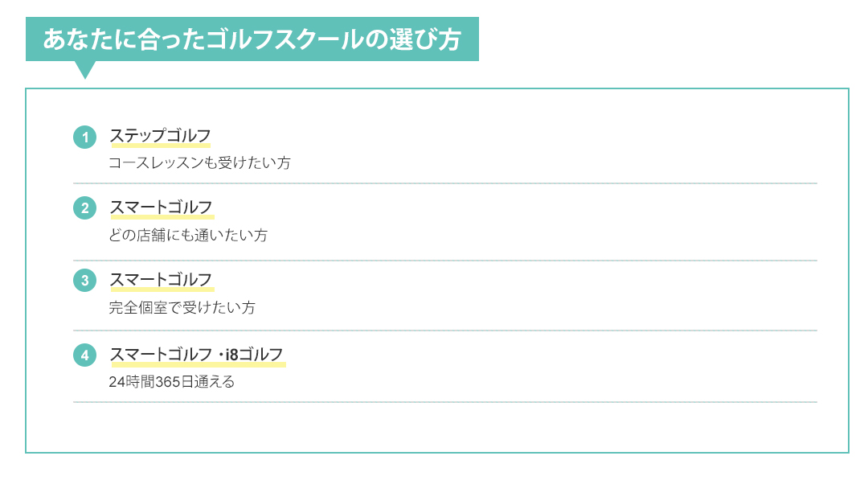Click the number 2 circle badge
The height and width of the screenshot is (501, 868).
pos(84,208)
